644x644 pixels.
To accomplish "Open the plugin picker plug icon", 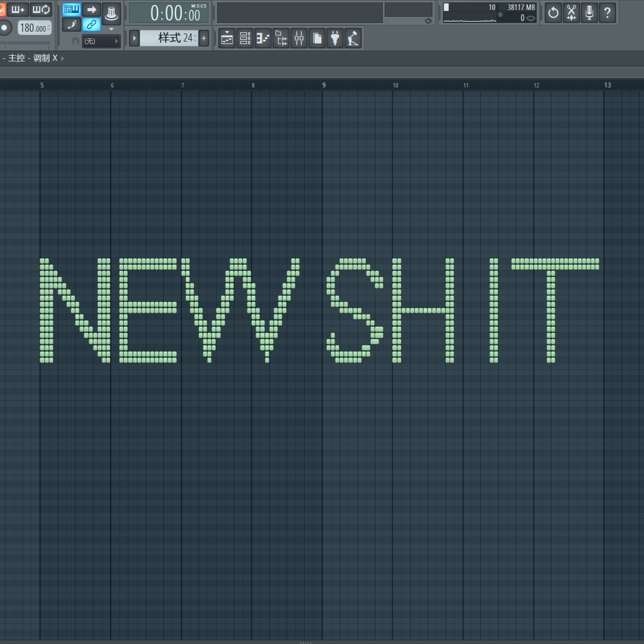I will click(335, 38).
